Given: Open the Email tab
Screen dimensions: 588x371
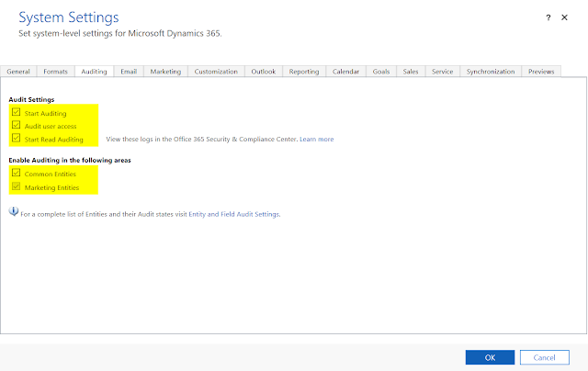Looking at the screenshot, I should [x=129, y=72].
